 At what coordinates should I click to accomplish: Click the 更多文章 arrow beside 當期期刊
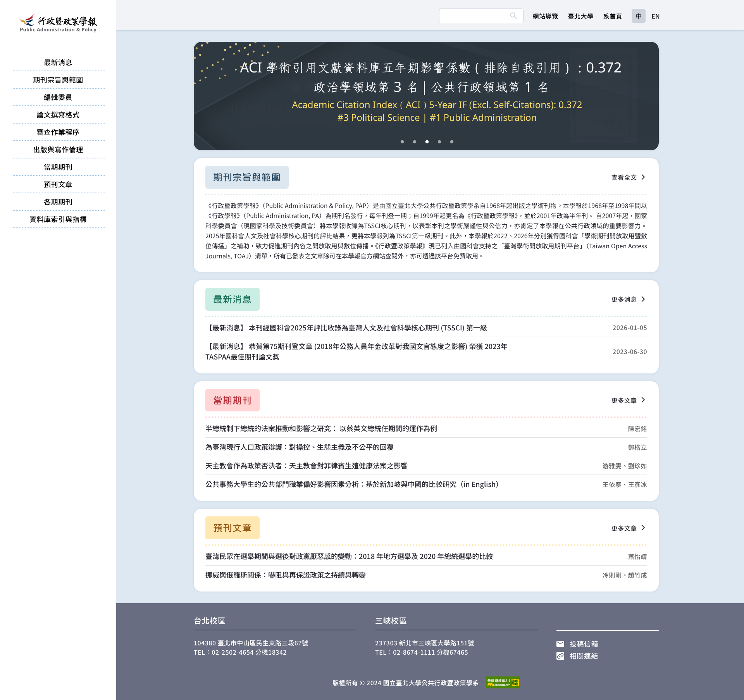tap(643, 400)
